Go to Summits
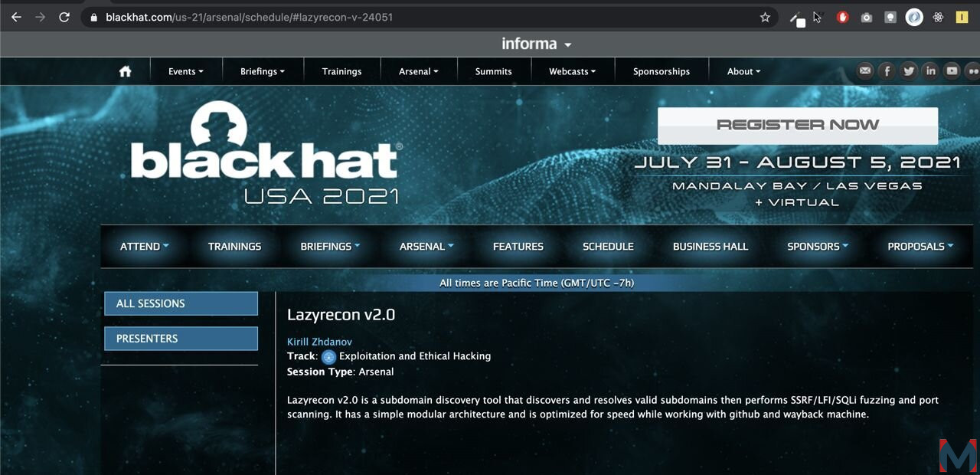 [494, 71]
